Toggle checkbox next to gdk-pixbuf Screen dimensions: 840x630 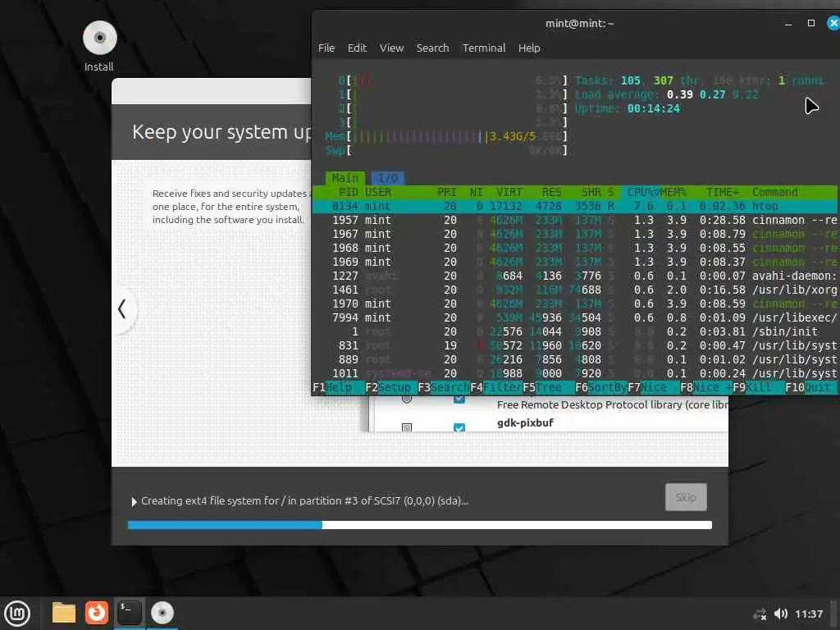tap(459, 427)
